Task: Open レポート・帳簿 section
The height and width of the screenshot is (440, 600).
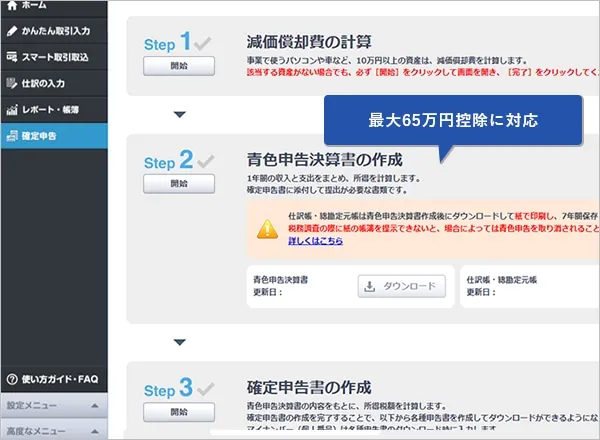Action: click(54, 110)
